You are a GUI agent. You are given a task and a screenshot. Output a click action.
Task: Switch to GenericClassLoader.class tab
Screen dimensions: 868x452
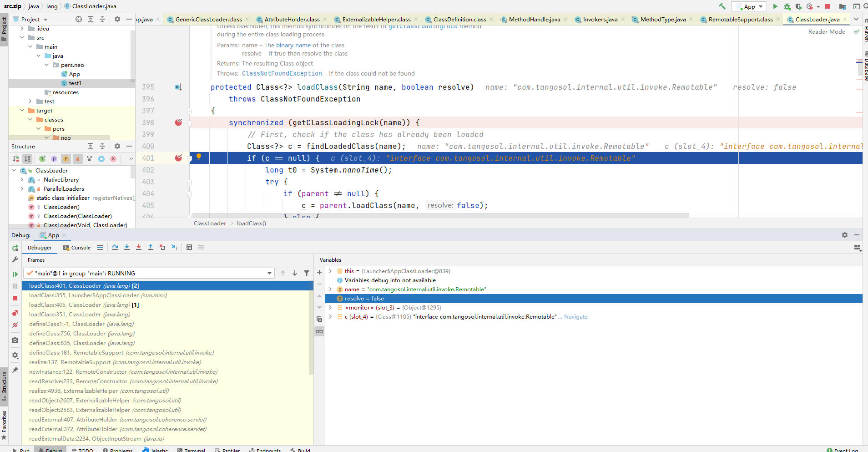(x=208, y=19)
